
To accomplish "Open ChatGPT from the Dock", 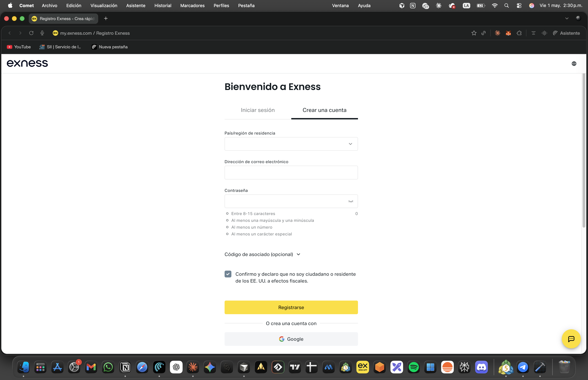I will pyautogui.click(x=176, y=367).
